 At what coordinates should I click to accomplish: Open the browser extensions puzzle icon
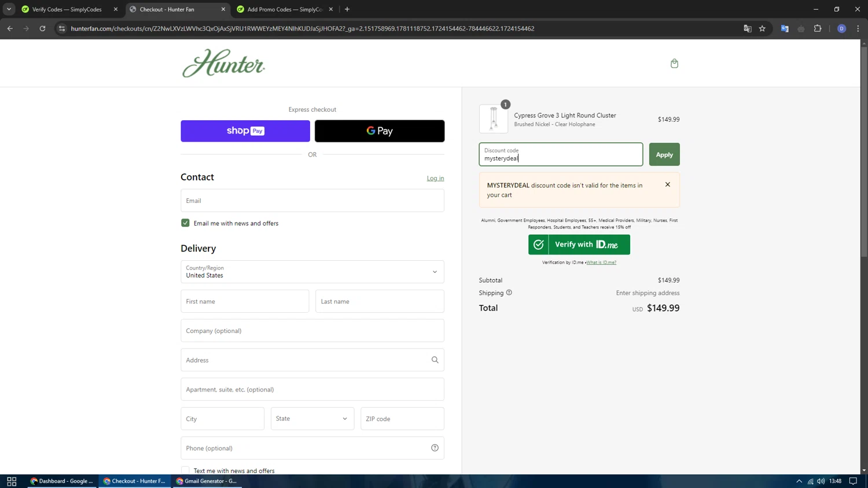coord(818,28)
